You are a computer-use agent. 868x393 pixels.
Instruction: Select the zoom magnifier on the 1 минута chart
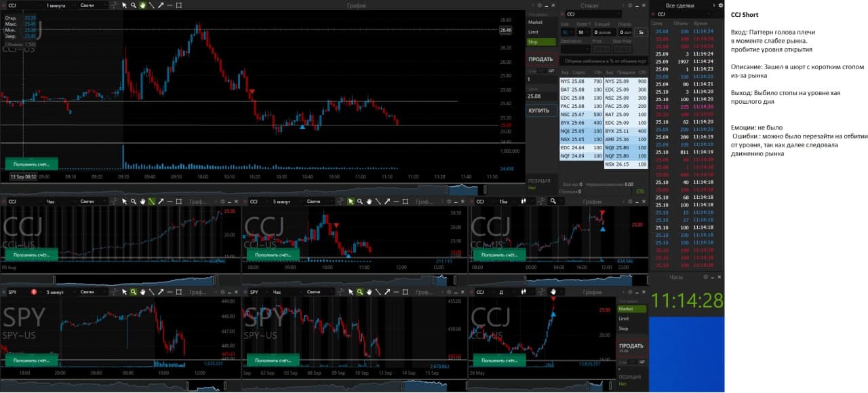(x=134, y=5)
